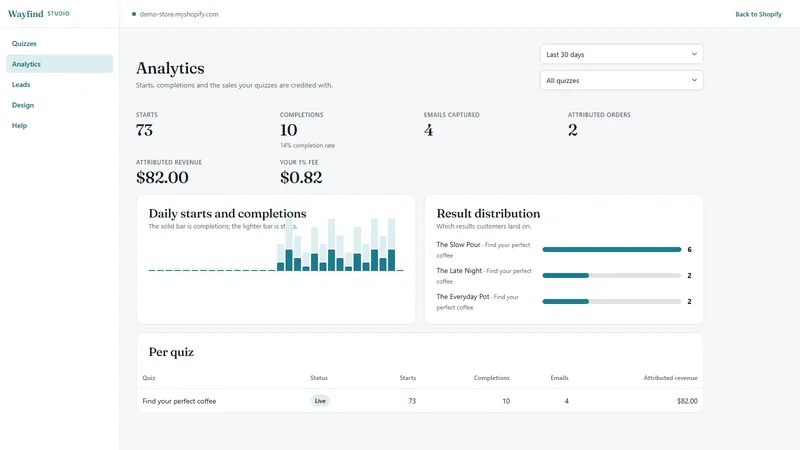
Task: Click the Completions metric value 10
Action: (288, 130)
